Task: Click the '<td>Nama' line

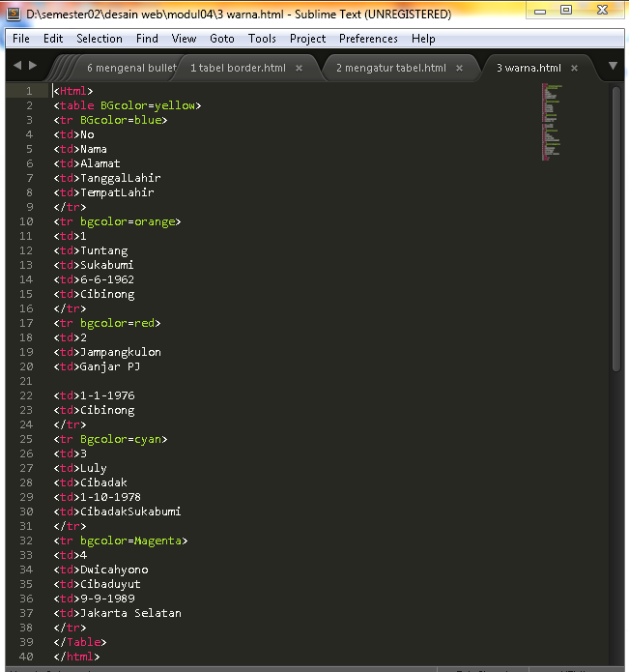Action: coord(80,149)
